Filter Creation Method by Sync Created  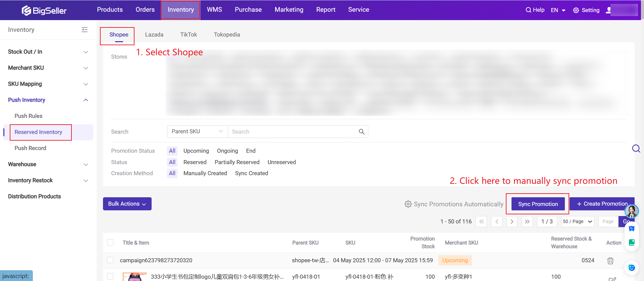click(252, 173)
